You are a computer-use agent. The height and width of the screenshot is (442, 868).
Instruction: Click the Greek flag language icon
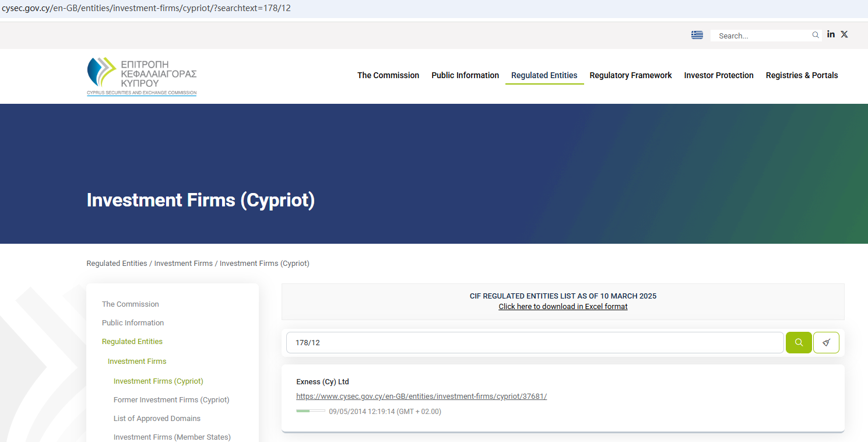[697, 35]
